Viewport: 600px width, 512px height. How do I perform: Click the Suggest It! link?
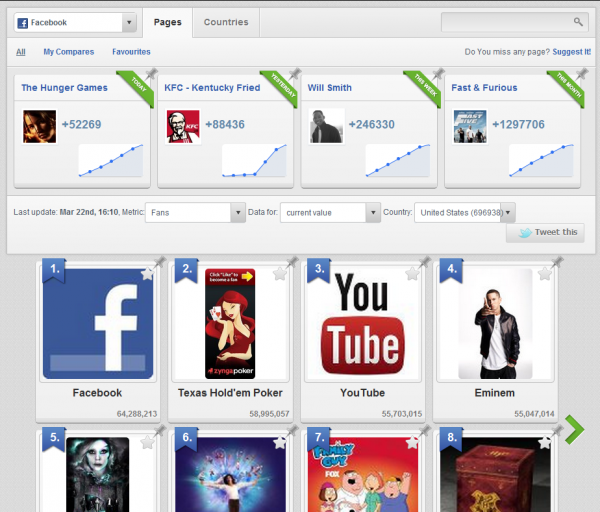tap(572, 52)
